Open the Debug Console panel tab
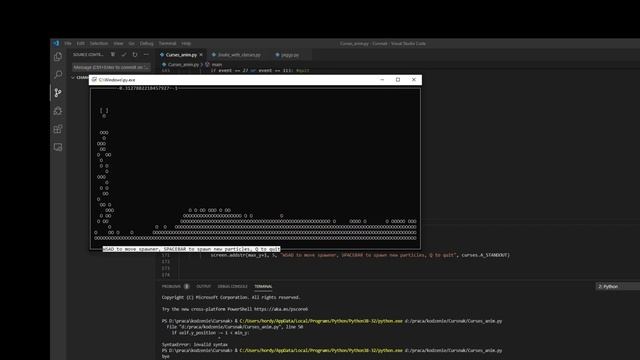640x360 pixels. [232, 287]
